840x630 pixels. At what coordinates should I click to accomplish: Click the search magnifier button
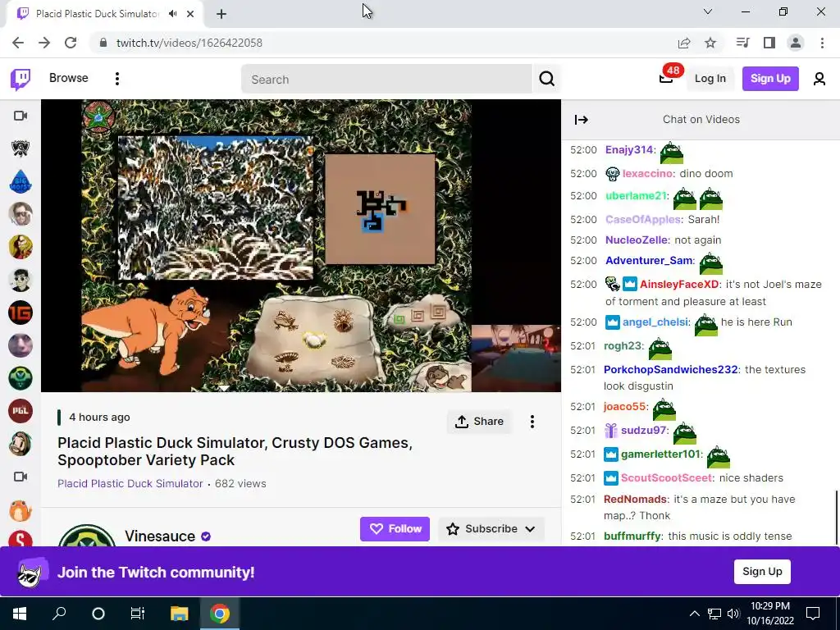[546, 79]
